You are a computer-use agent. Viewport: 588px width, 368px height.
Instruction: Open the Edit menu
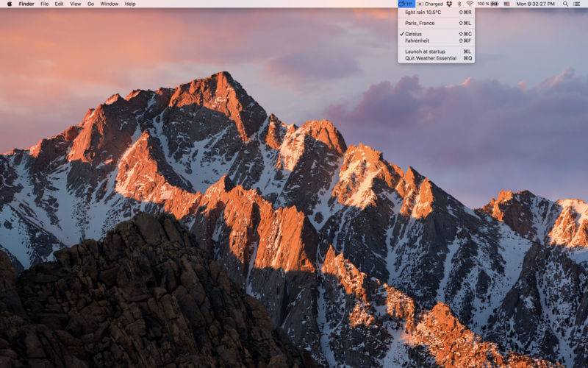coord(60,4)
